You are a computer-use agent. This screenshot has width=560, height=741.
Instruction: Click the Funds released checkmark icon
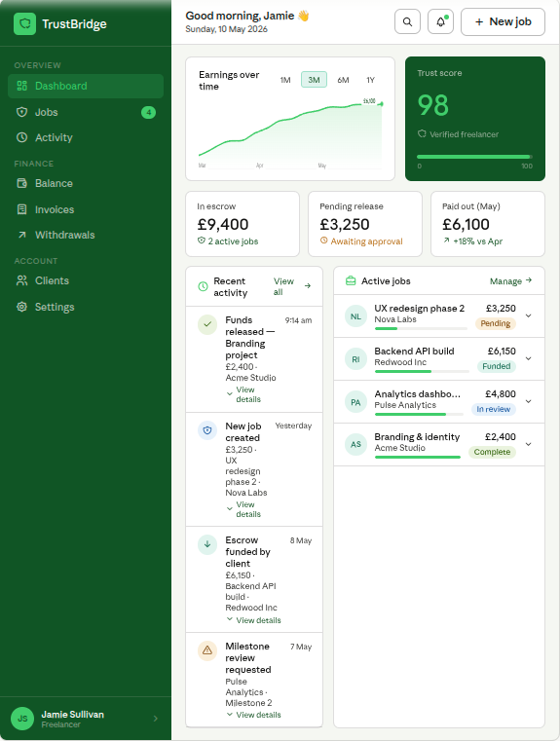click(x=207, y=324)
